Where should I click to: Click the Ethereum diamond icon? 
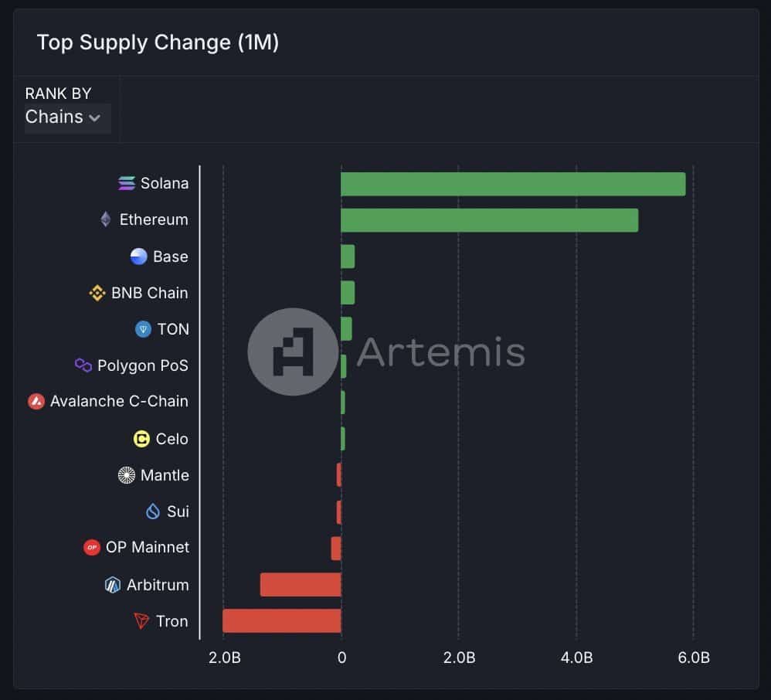(106, 219)
